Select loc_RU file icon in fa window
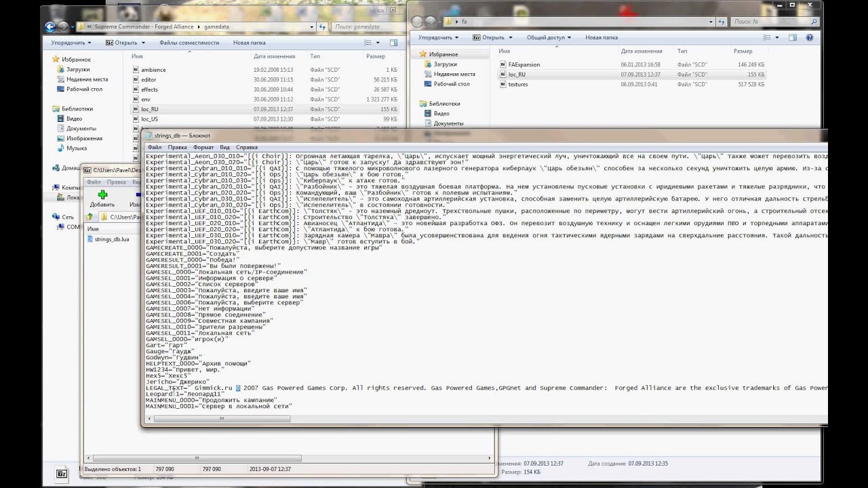This screenshot has height=488, width=868. (x=502, y=75)
